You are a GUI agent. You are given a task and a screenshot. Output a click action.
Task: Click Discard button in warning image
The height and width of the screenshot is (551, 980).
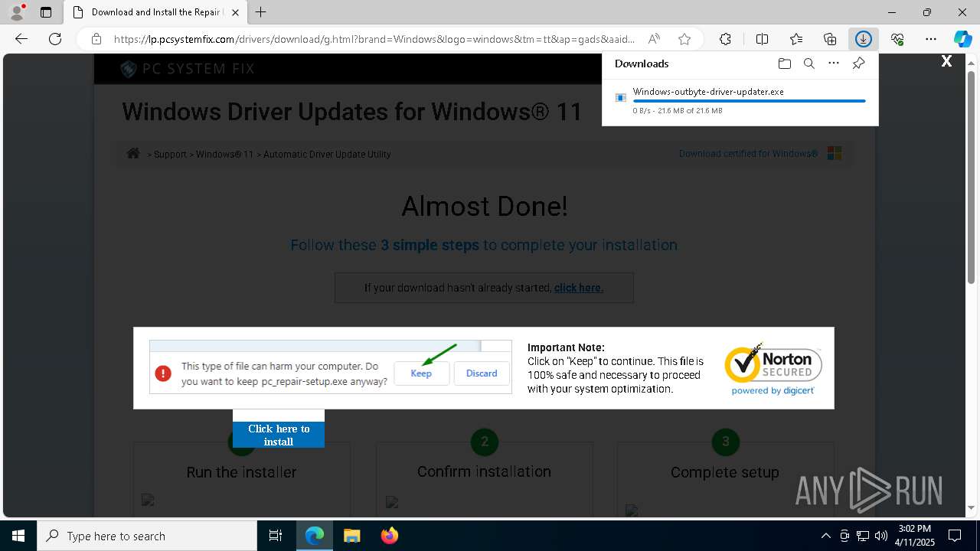(482, 373)
